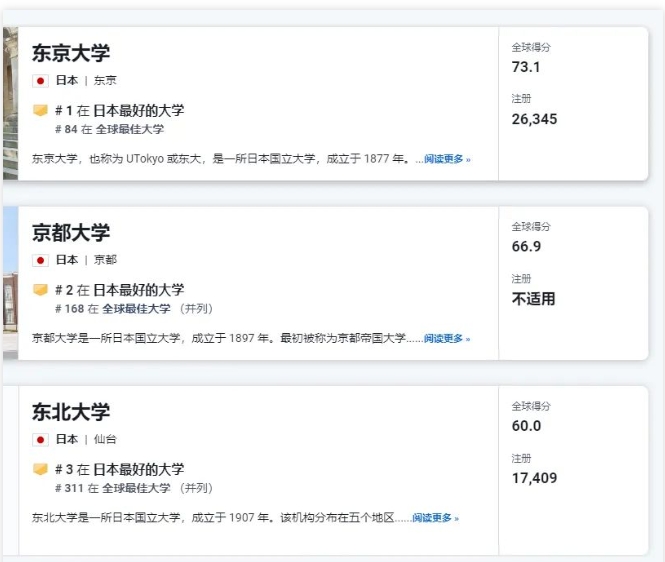The width and height of the screenshot is (665, 562).
Task: Open the 东北大学 title heading
Action: [x=71, y=412]
